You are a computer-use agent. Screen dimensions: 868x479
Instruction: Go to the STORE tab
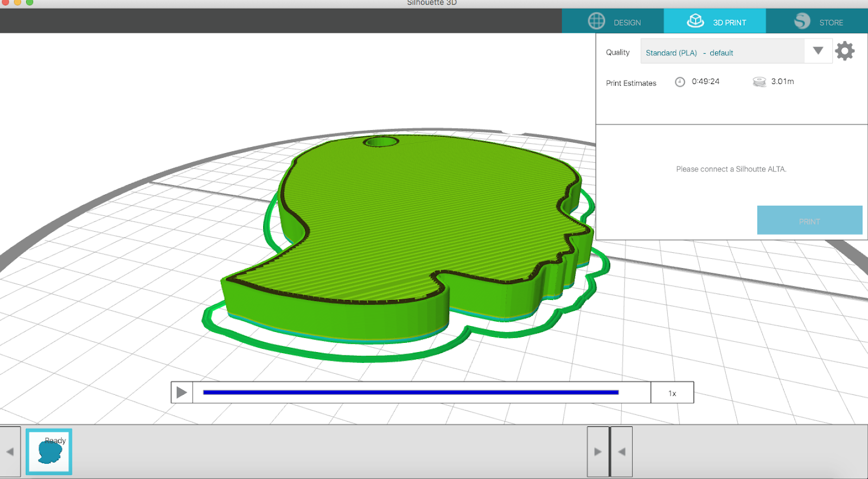click(817, 22)
